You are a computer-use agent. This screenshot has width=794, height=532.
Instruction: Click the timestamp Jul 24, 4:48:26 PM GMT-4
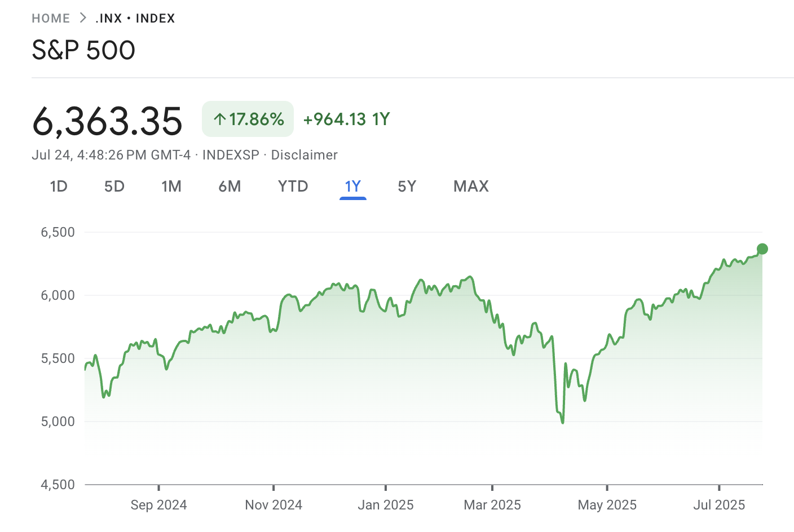point(111,155)
